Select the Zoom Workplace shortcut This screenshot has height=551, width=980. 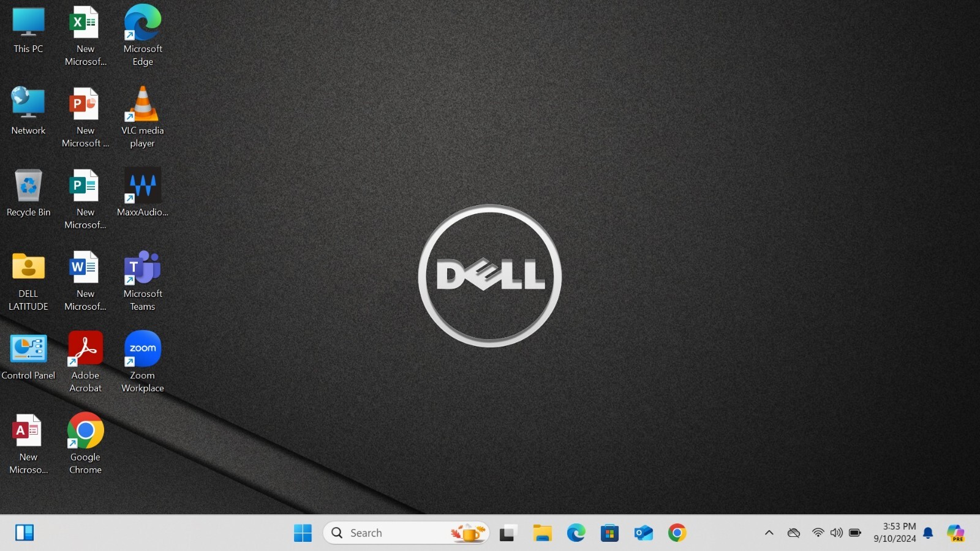click(x=143, y=362)
